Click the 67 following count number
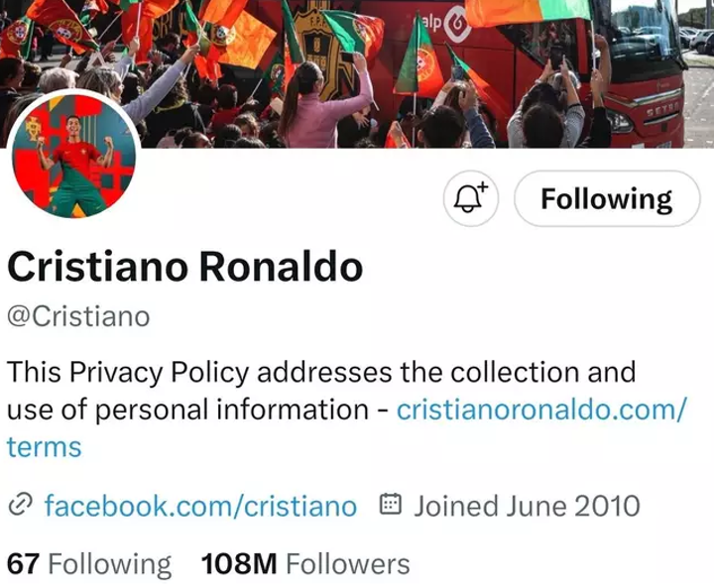This screenshot has width=714, height=588. 23,564
